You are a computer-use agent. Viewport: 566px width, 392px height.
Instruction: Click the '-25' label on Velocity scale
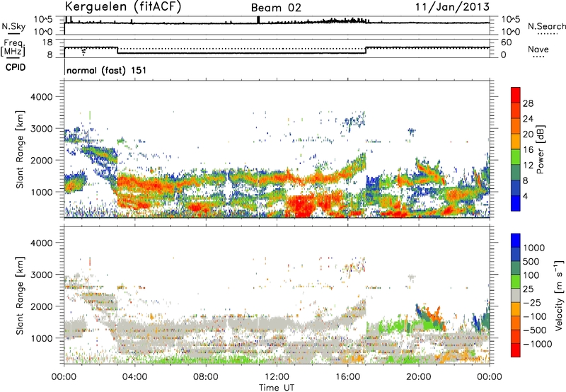531,302
